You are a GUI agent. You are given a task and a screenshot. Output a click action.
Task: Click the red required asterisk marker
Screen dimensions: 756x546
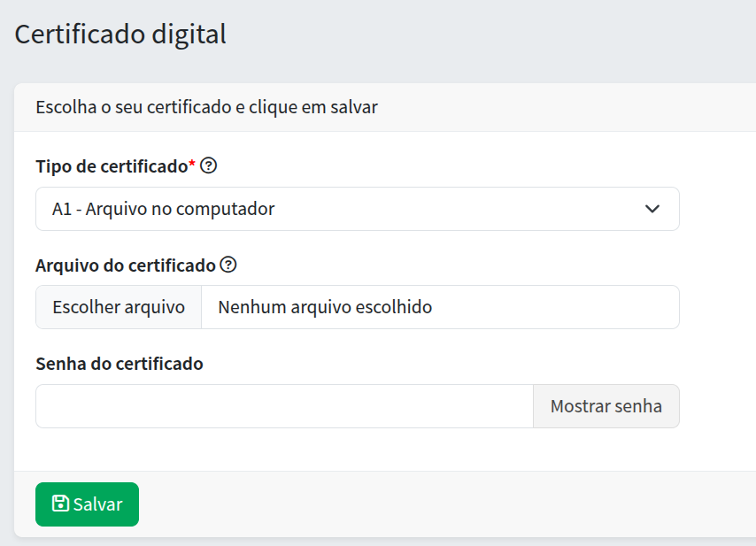point(192,165)
